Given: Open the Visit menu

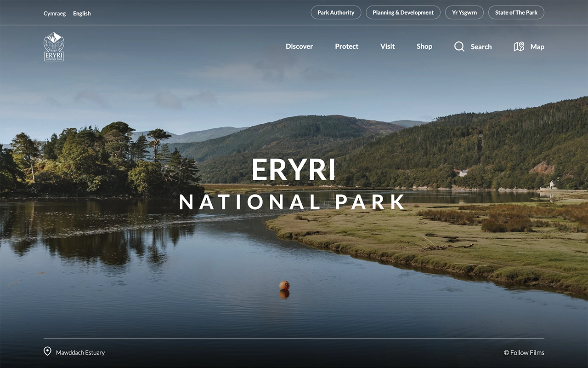Looking at the screenshot, I should (387, 46).
